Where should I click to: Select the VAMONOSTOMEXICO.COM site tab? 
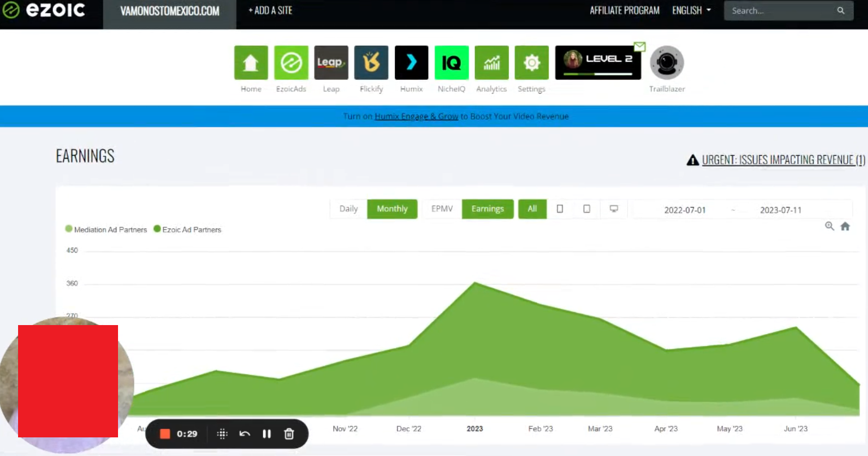click(x=169, y=11)
